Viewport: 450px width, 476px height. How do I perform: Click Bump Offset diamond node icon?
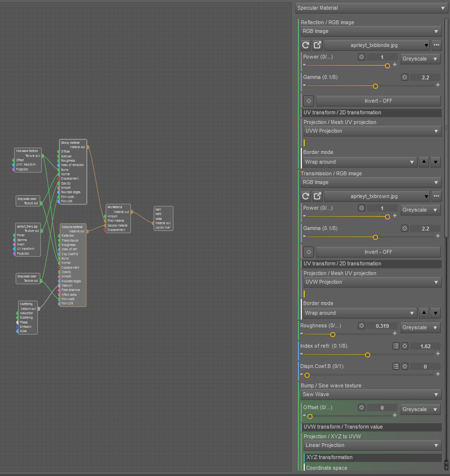[x=361, y=408]
